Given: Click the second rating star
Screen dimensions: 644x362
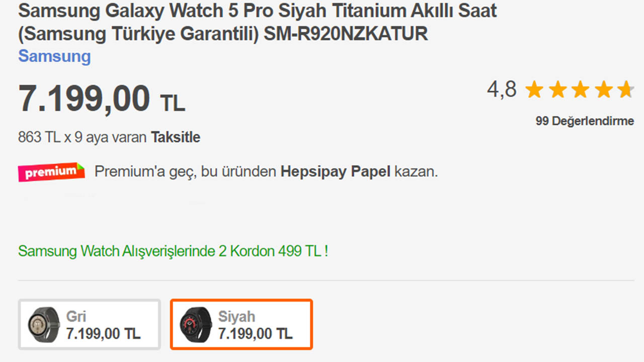Looking at the screenshot, I should click(557, 90).
